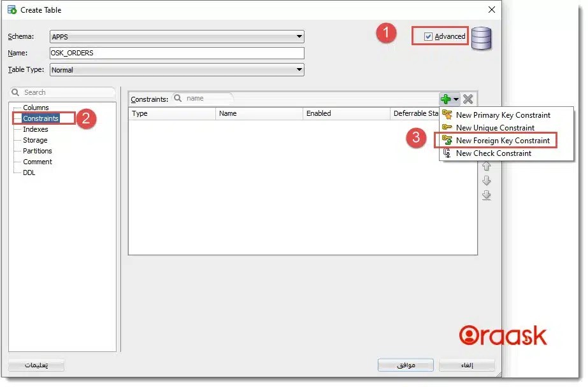The width and height of the screenshot is (588, 387).
Task: Click the gray X Delete Constraint icon
Action: (x=467, y=99)
